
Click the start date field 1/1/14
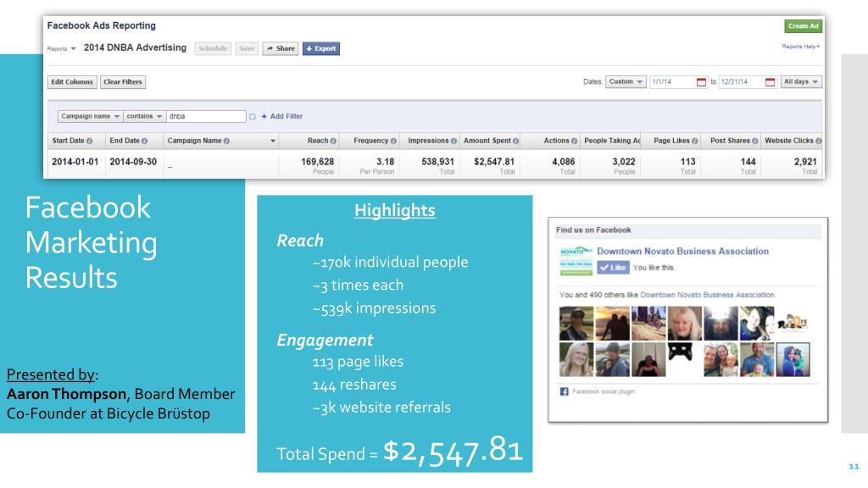pyautogui.click(x=671, y=82)
